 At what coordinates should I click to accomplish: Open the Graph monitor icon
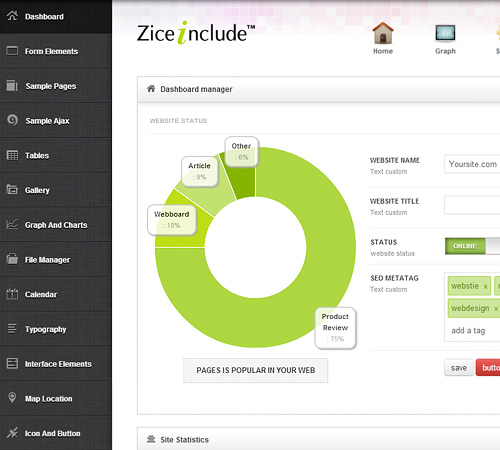[445, 33]
